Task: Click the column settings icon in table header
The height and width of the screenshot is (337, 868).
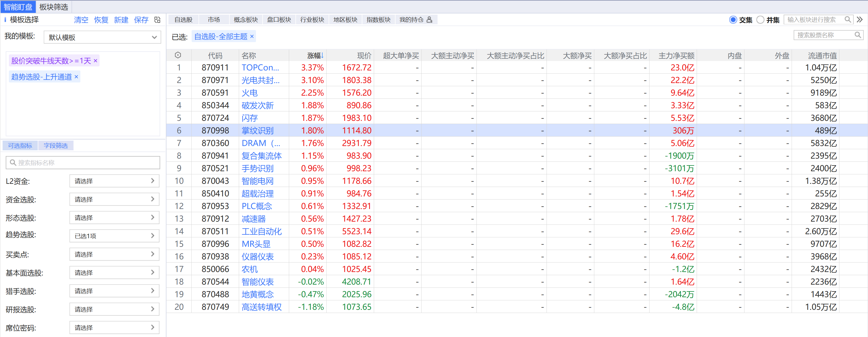Action: (178, 55)
